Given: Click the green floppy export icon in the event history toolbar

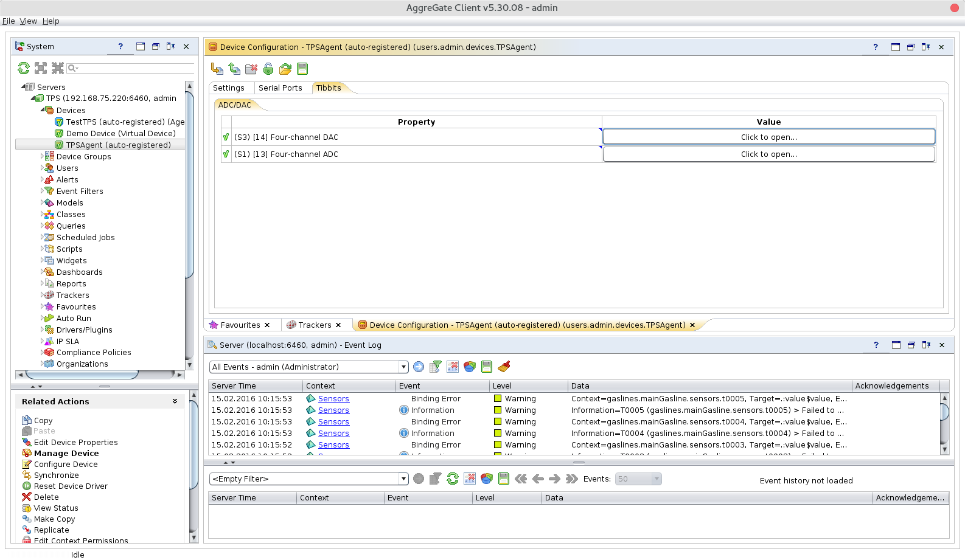Looking at the screenshot, I should coord(504,479).
